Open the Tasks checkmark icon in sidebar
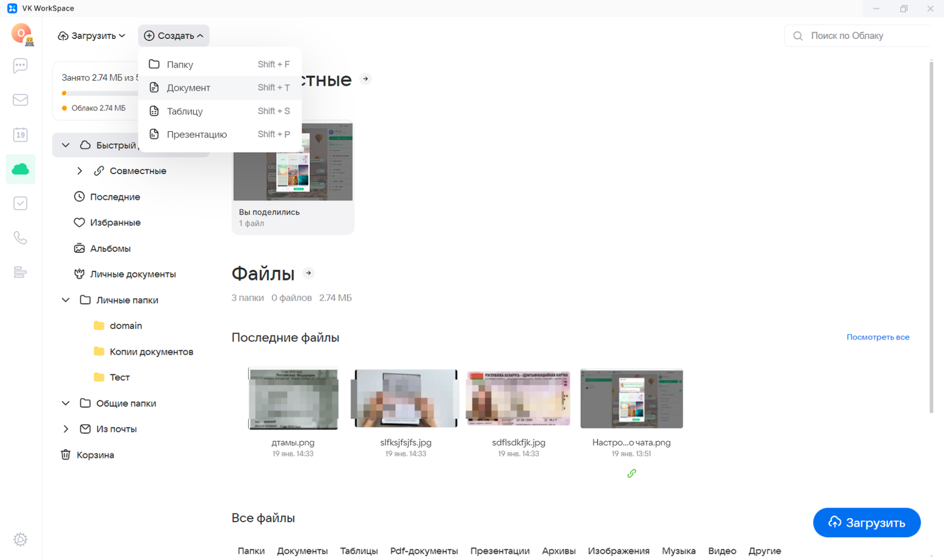Image resolution: width=944 pixels, height=560 pixels. pos(20,204)
